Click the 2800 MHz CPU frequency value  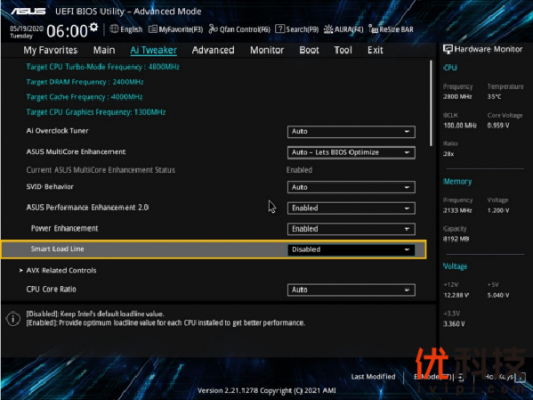pyautogui.click(x=457, y=97)
